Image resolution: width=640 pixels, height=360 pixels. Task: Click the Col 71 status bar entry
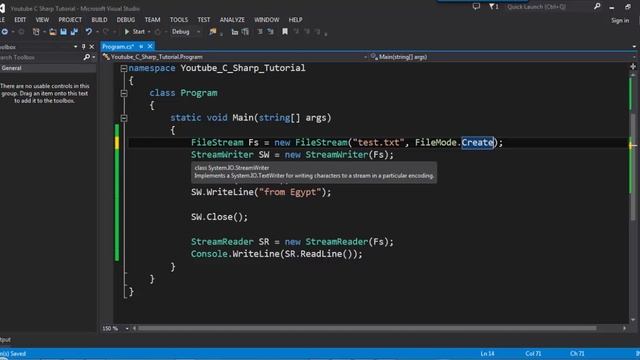(533, 353)
